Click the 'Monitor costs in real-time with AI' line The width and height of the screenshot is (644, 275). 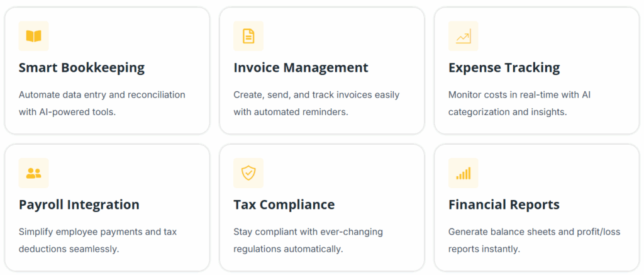pos(519,95)
